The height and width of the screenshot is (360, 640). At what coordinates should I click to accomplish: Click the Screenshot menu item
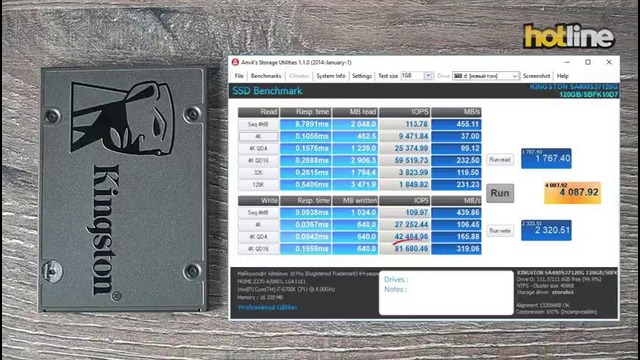[536, 76]
